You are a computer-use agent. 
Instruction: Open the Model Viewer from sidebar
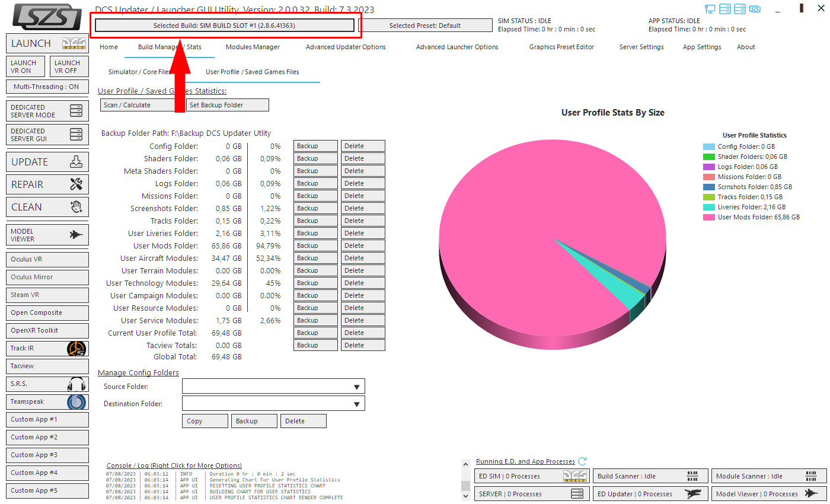(x=47, y=235)
